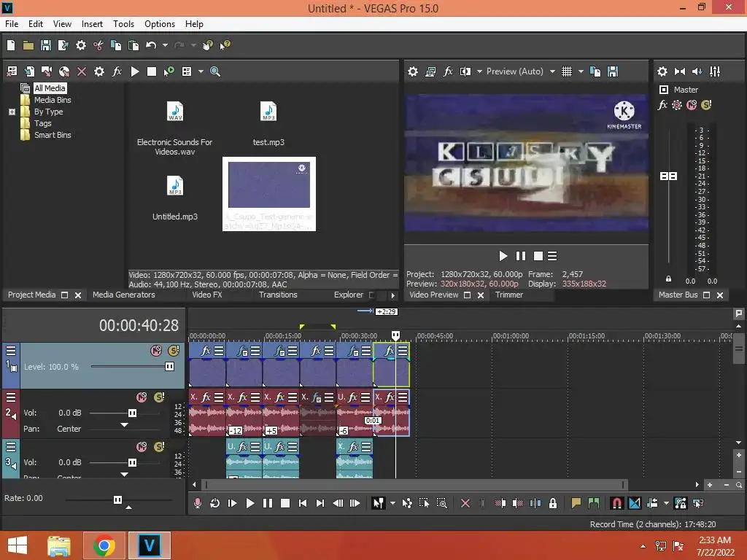Open Project Media views dropdown arrow
This screenshot has width=747, height=560.
tap(201, 71)
